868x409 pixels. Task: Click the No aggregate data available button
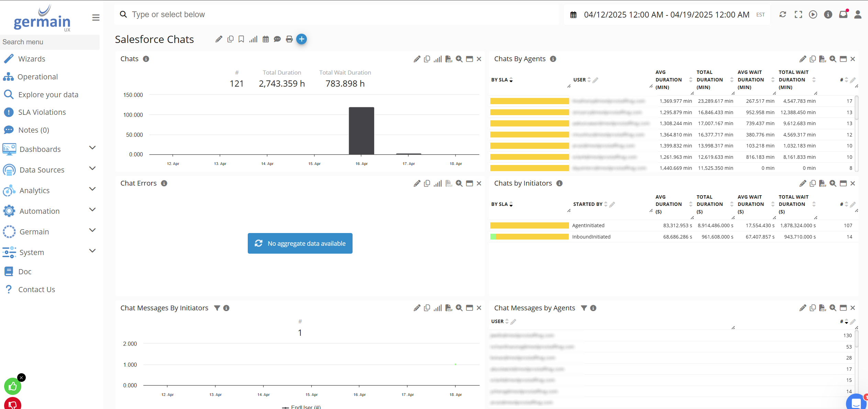[x=299, y=243]
